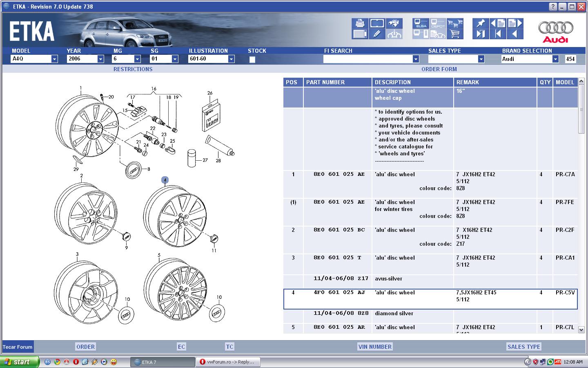Click ORDER in the bottom bar
This screenshot has height=368, width=588.
pyautogui.click(x=85, y=347)
